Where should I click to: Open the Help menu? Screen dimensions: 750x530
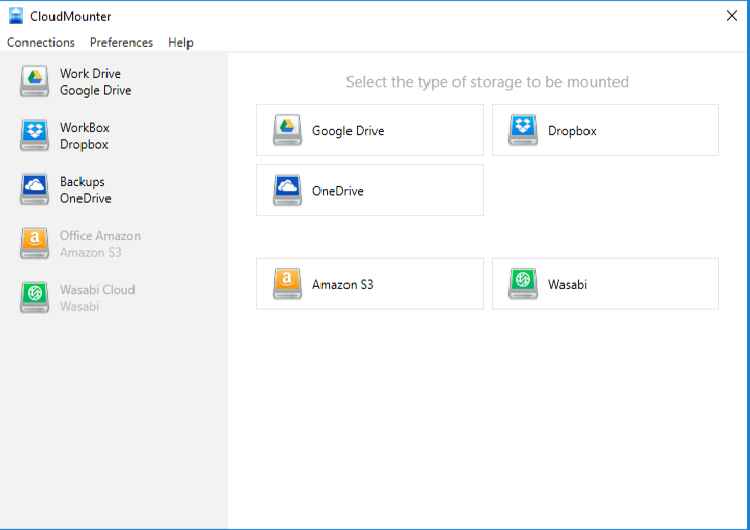click(x=181, y=42)
